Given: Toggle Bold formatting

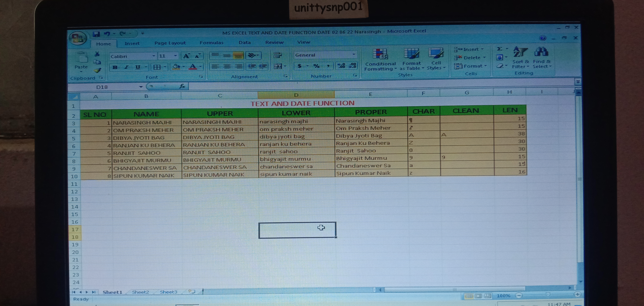Looking at the screenshot, I should (115, 67).
